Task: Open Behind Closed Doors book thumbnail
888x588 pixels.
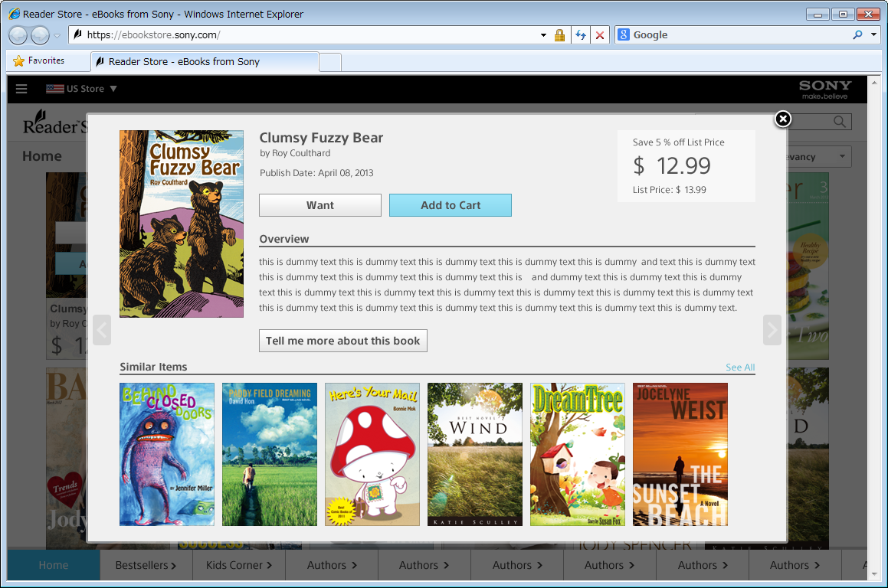Action: click(167, 455)
